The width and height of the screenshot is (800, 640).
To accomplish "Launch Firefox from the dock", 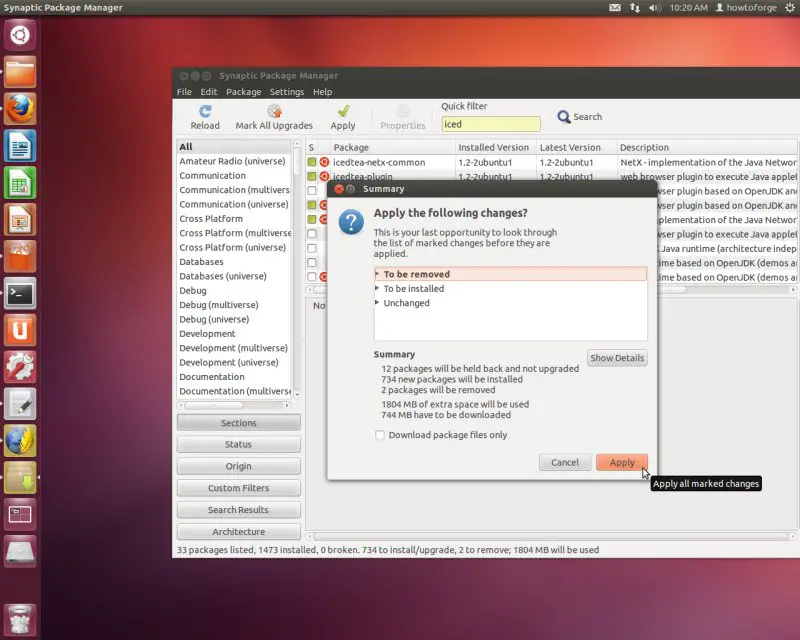I will click(x=20, y=109).
